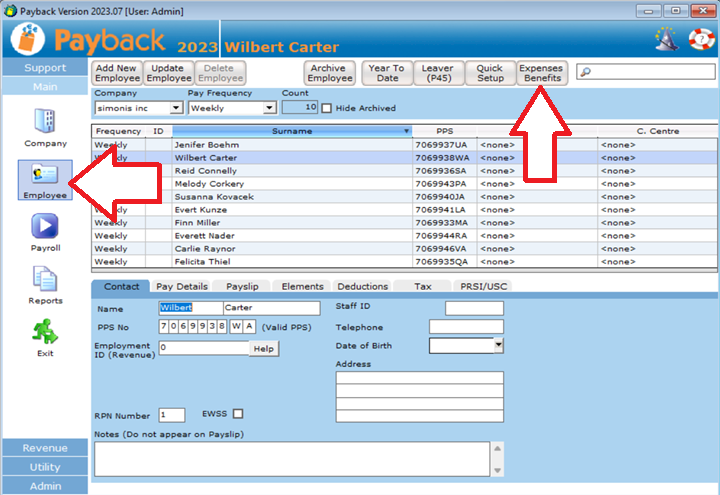Enable the EWSS checkbox
720x495 pixels.
point(237,414)
